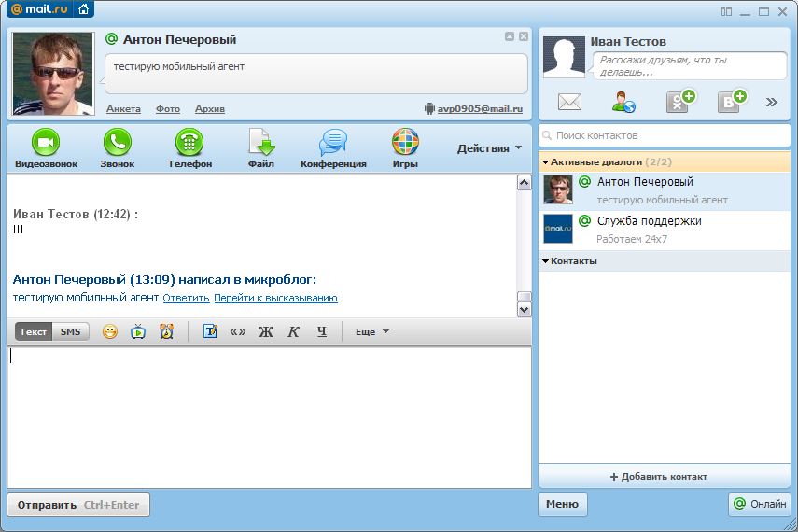Click the avp0905@mail.ru email link
Viewport: 798px width, 532px height.
coord(480,108)
